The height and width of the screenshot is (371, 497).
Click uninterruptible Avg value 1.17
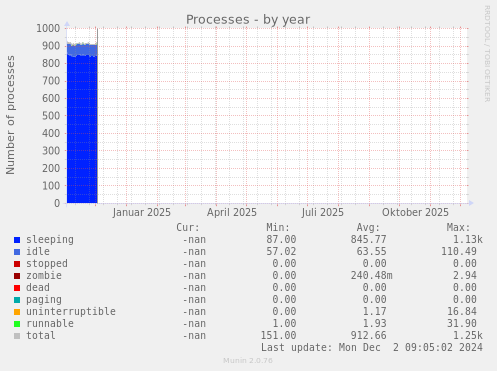(x=374, y=311)
